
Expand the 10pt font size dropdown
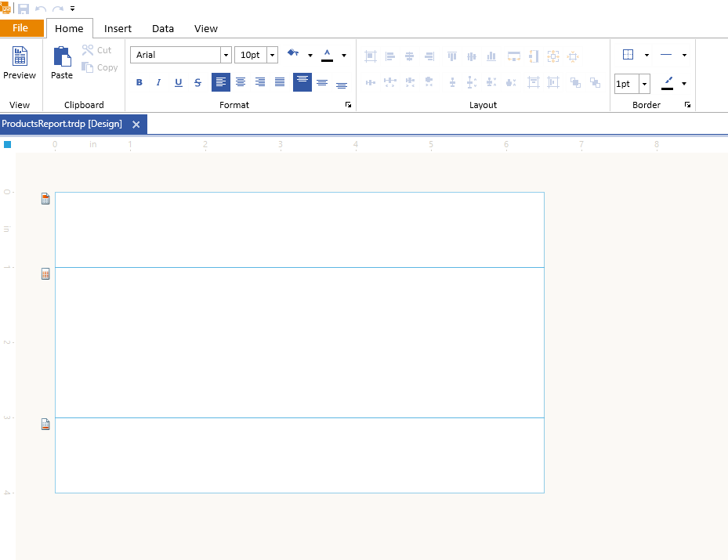pyautogui.click(x=272, y=55)
